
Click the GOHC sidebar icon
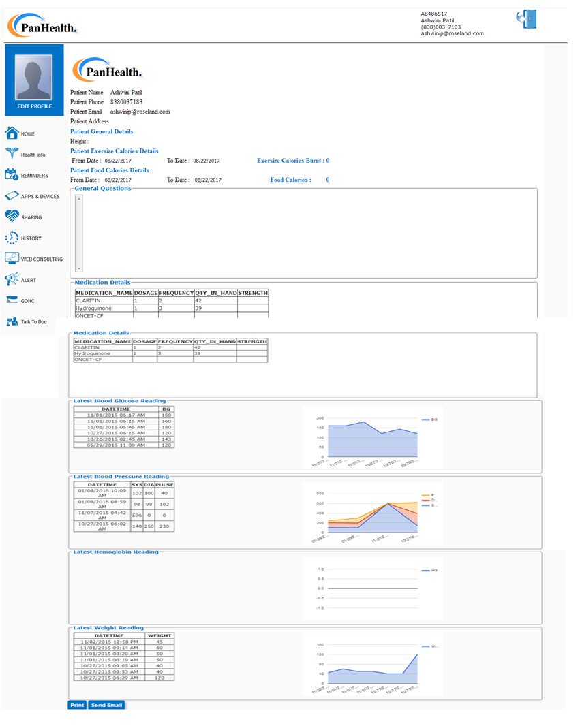point(12,300)
